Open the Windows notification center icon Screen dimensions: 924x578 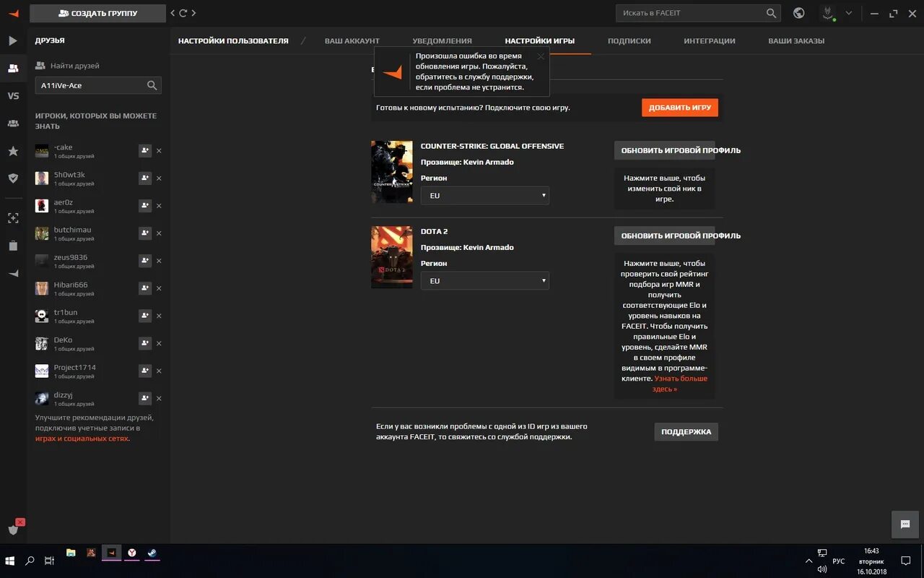pos(905,561)
